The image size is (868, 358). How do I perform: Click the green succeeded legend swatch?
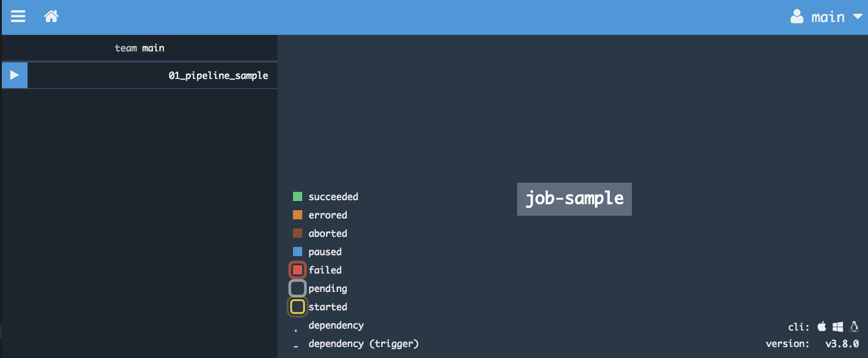click(298, 196)
